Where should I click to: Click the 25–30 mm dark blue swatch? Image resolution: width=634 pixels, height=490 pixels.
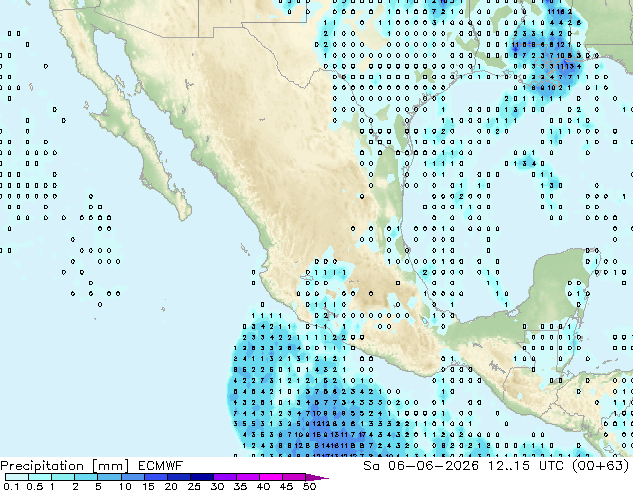pyautogui.click(x=202, y=477)
